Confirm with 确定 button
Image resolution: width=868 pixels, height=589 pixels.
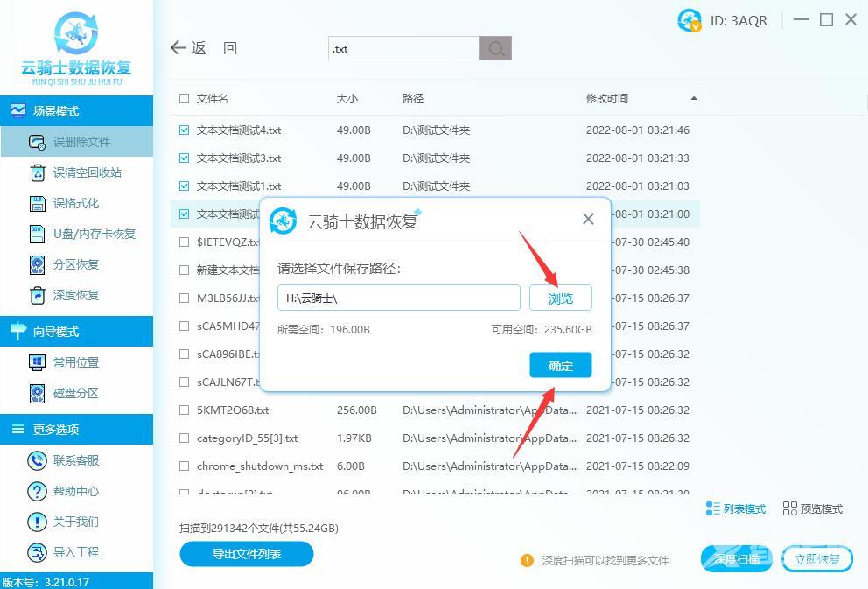[561, 365]
